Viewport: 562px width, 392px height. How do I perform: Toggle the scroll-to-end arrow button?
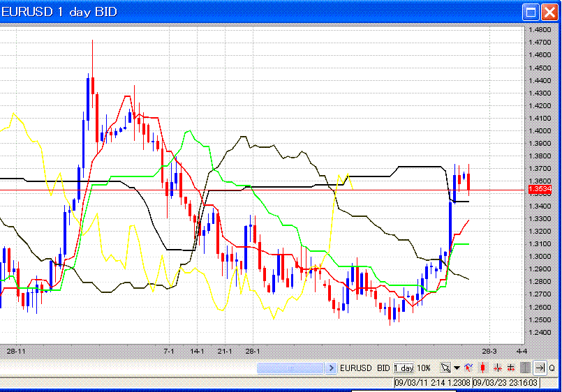click(x=540, y=368)
